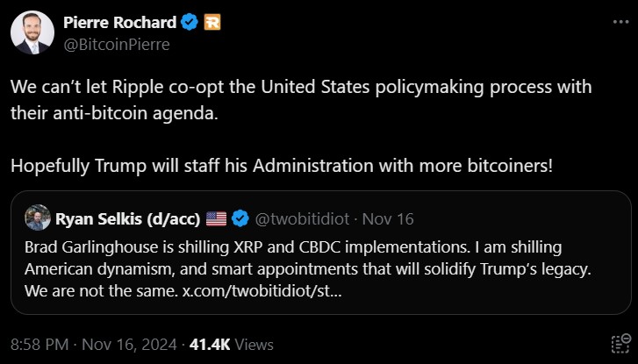
Task: Click Pierre Rochard's profile avatar
Action: (x=31, y=33)
